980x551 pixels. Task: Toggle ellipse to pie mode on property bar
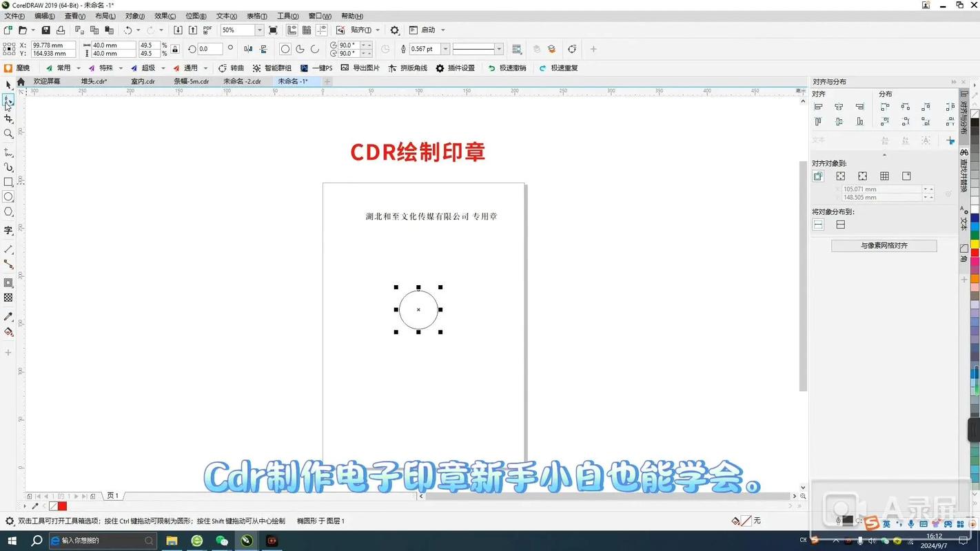[x=300, y=48]
